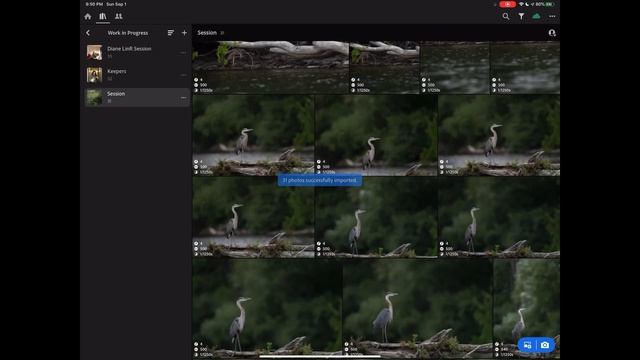Open the filter funnel icon

[x=521, y=16]
